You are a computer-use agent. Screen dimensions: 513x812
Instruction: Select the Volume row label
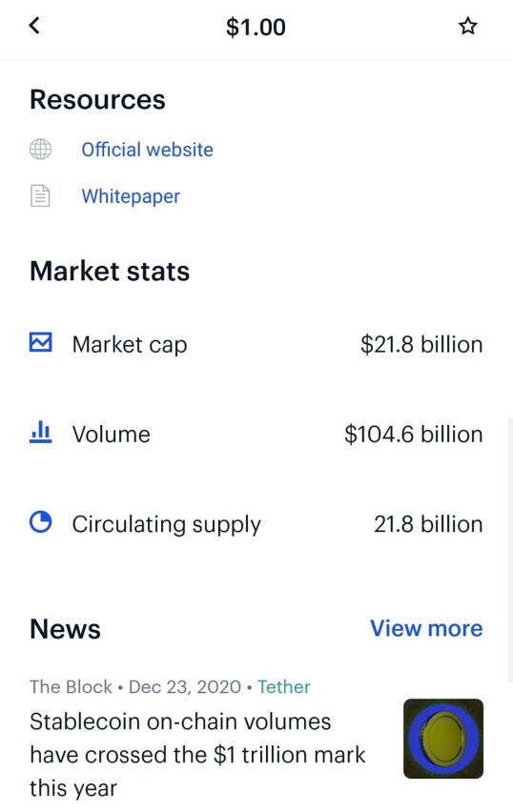tap(111, 434)
